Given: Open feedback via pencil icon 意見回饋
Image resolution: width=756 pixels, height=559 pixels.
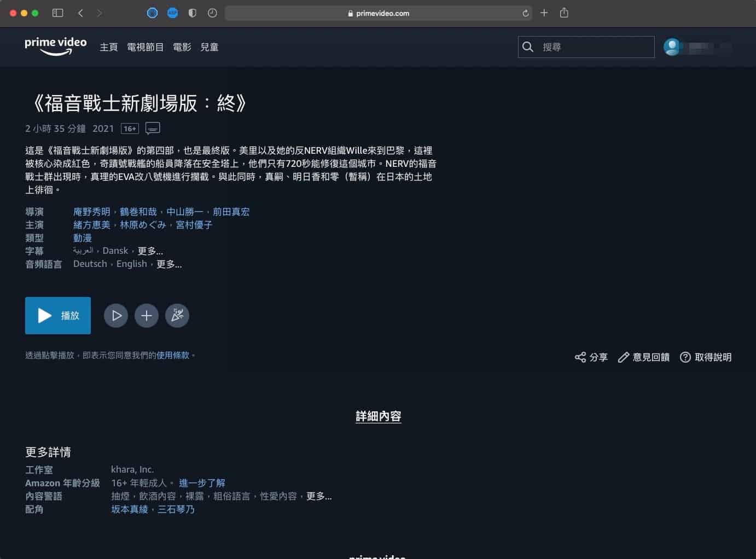Looking at the screenshot, I should click(x=643, y=357).
